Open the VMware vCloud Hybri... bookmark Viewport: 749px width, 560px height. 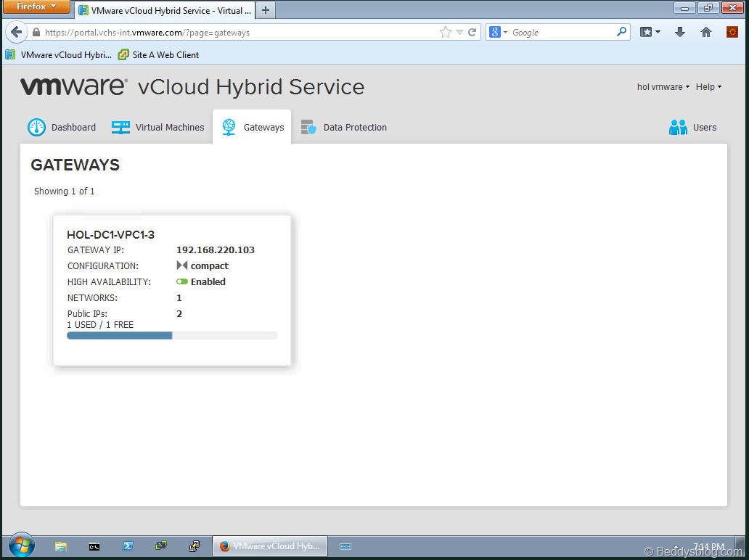(58, 55)
